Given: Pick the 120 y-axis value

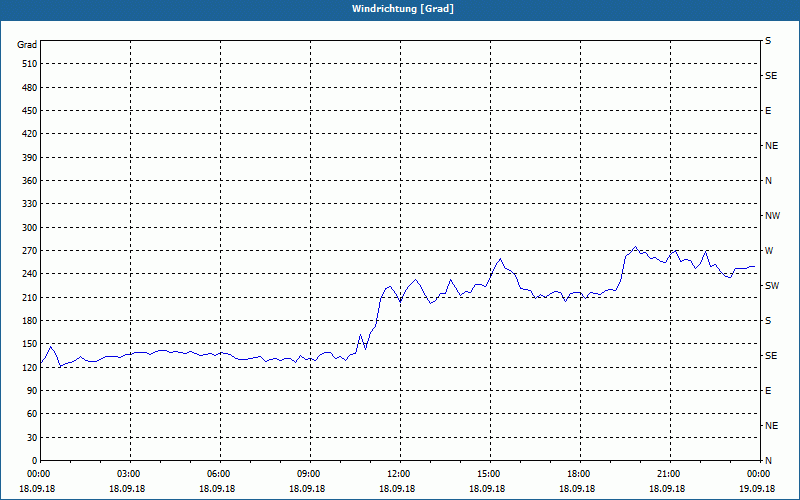Looking at the screenshot, I should click(30, 367).
